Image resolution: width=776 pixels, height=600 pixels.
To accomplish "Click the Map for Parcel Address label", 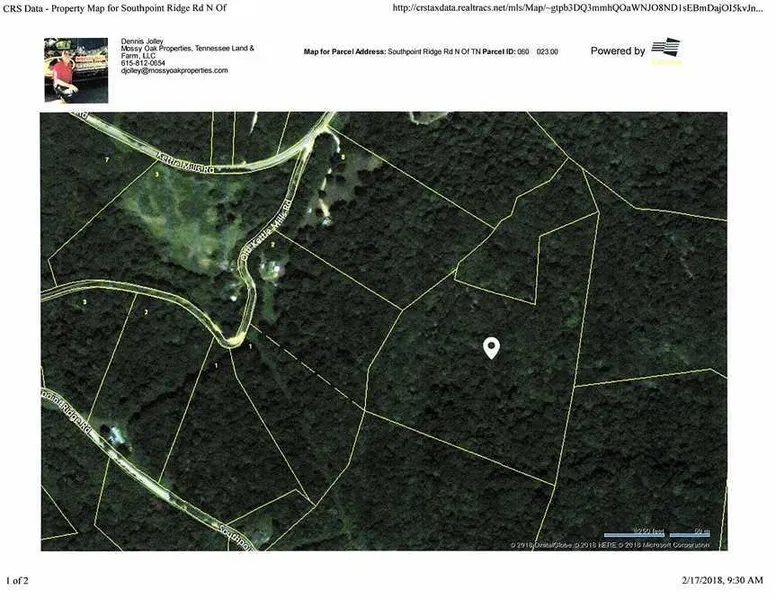I will pos(344,51).
